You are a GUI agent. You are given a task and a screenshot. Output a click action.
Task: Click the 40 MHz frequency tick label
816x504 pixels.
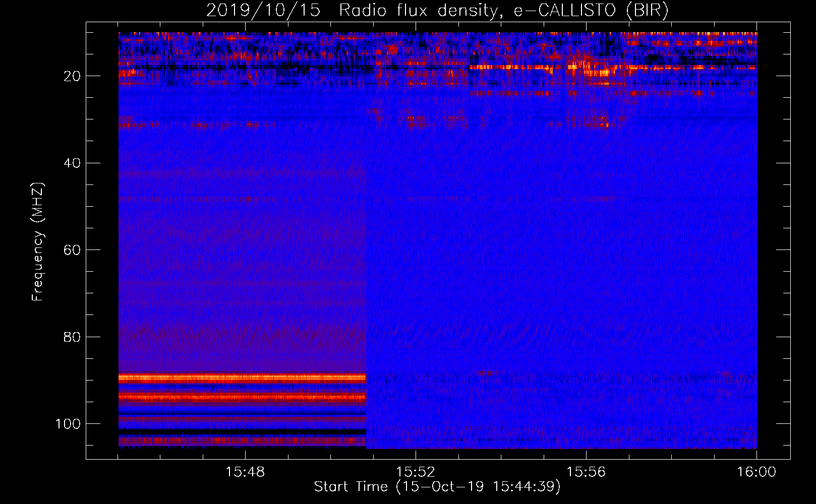[73, 163]
